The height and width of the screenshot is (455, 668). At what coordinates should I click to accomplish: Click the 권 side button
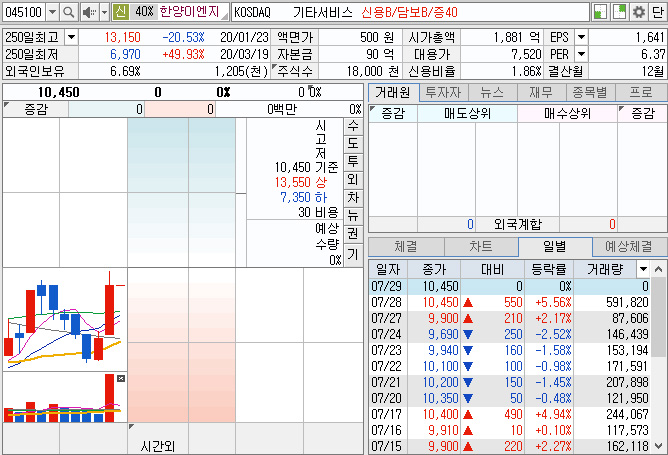[x=353, y=233]
